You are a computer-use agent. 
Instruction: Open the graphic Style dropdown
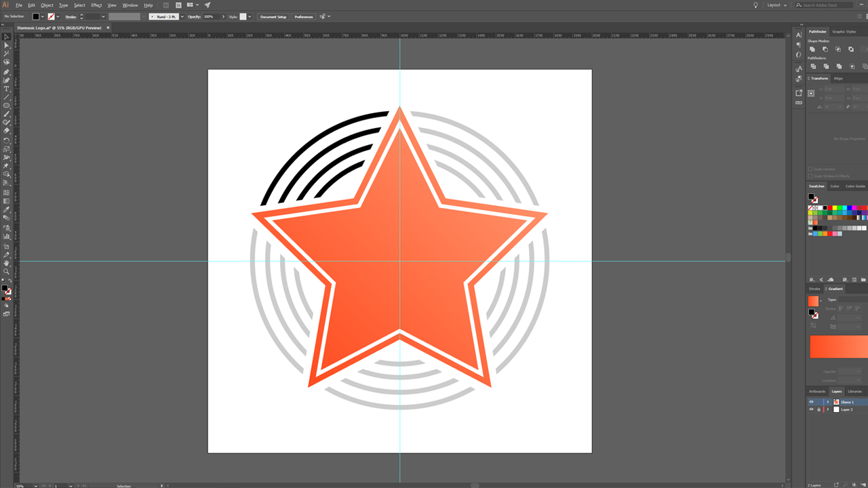coord(250,16)
